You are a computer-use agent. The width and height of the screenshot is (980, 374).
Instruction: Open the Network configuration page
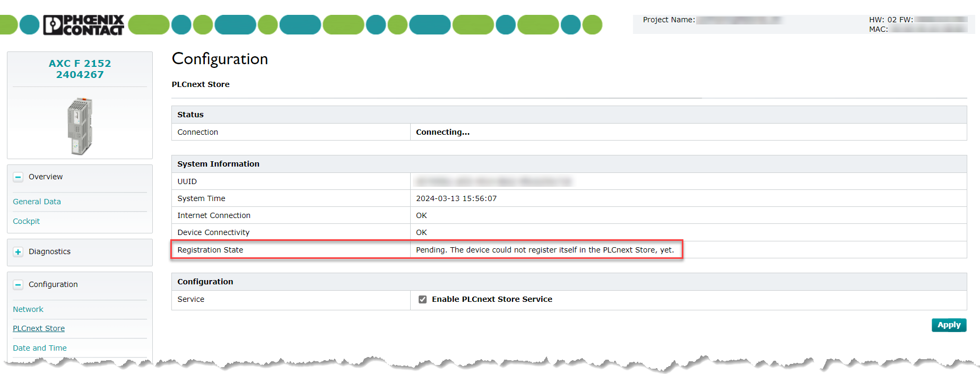28,309
